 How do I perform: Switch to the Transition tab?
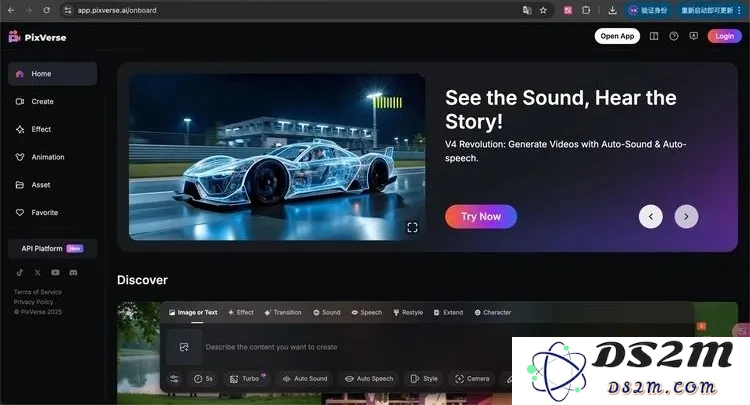click(x=283, y=312)
